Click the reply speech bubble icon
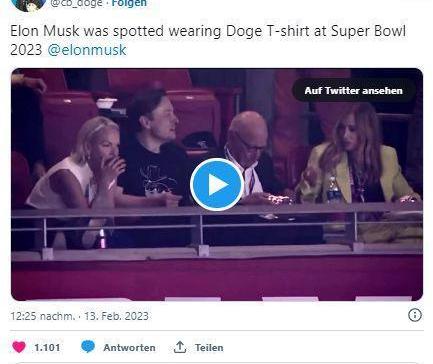The width and height of the screenshot is (433, 364). [88, 347]
